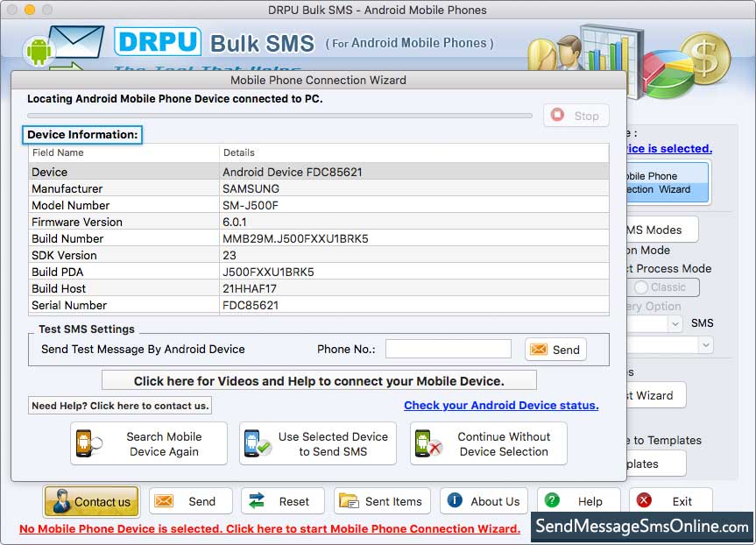
Task: Click the SendMessageSmsOnline.com banner
Action: [x=642, y=527]
